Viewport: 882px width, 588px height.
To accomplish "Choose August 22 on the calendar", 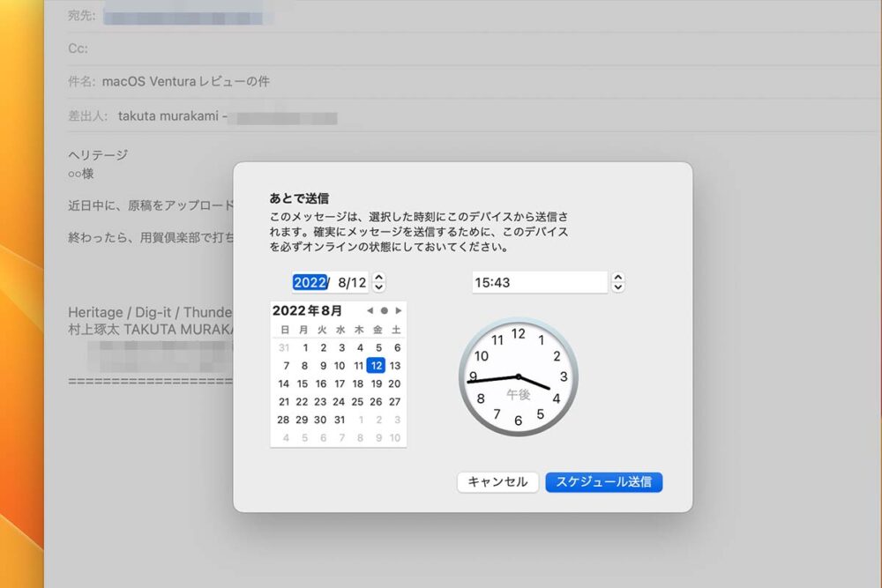I will [x=303, y=402].
